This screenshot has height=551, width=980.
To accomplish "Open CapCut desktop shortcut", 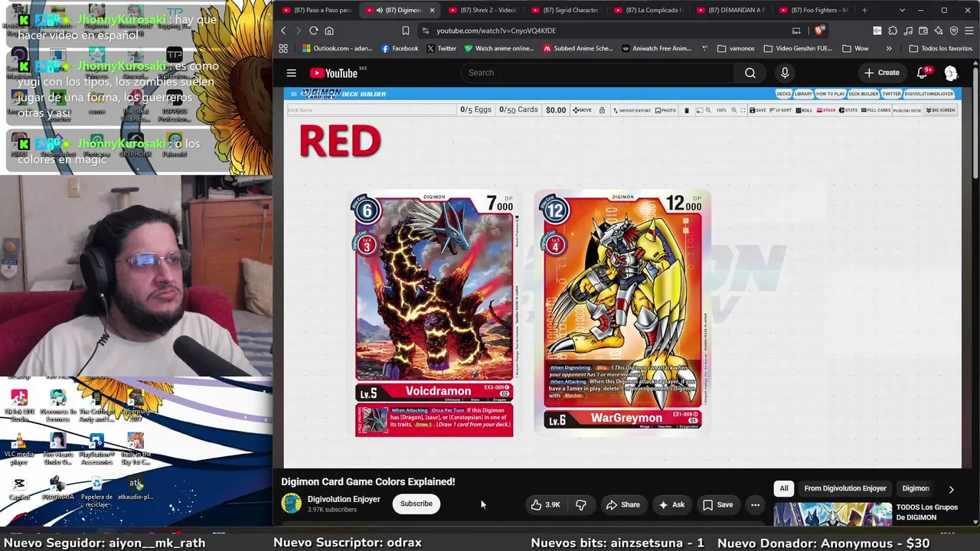I will pos(19,487).
